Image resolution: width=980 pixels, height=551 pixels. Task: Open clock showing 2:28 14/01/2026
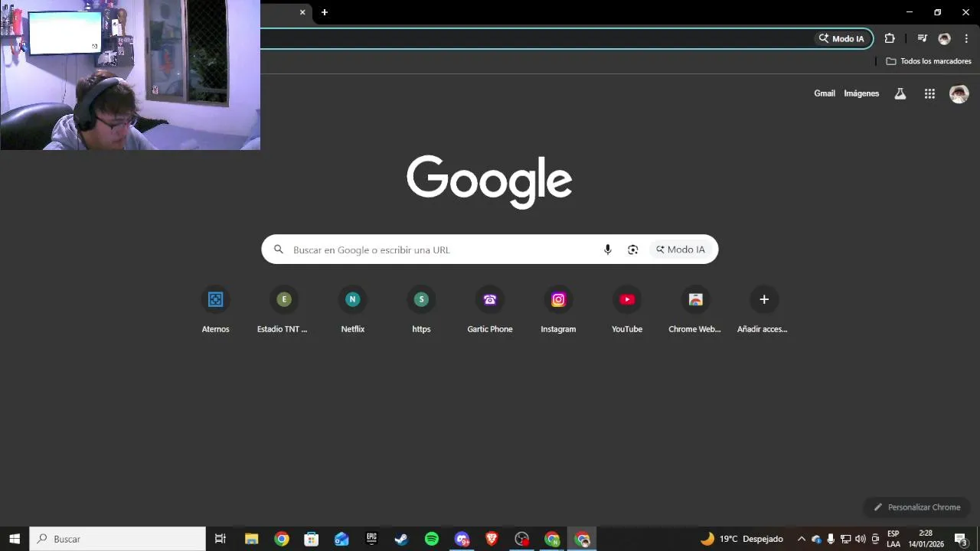coord(926,539)
